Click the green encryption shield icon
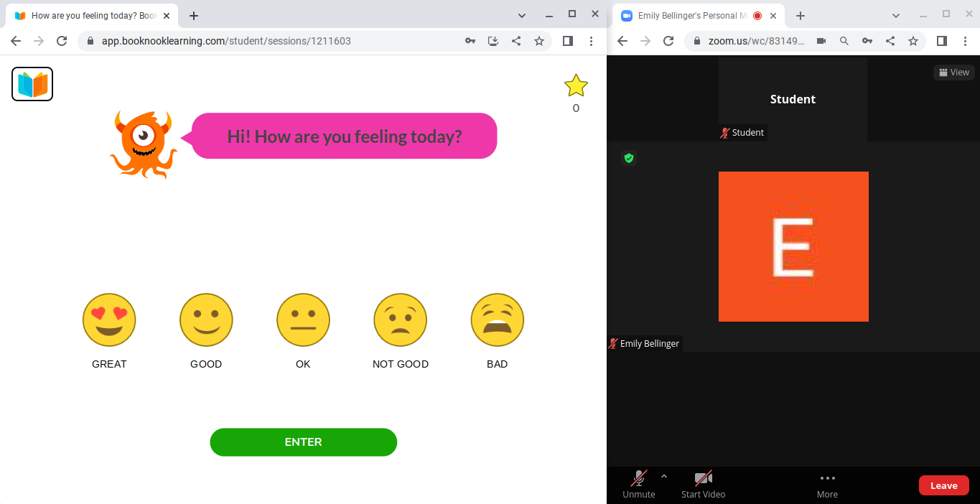The image size is (980, 504). coord(629,158)
